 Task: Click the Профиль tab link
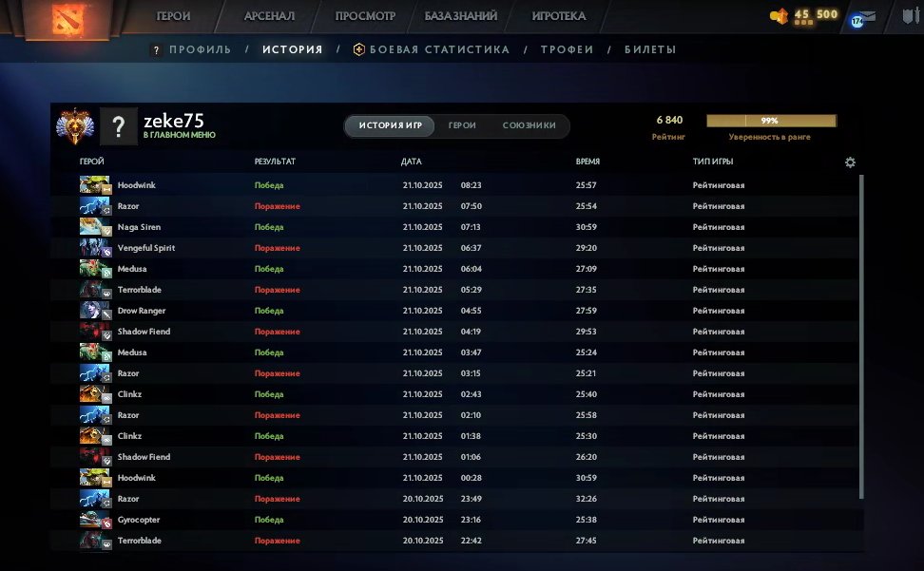[x=200, y=49]
